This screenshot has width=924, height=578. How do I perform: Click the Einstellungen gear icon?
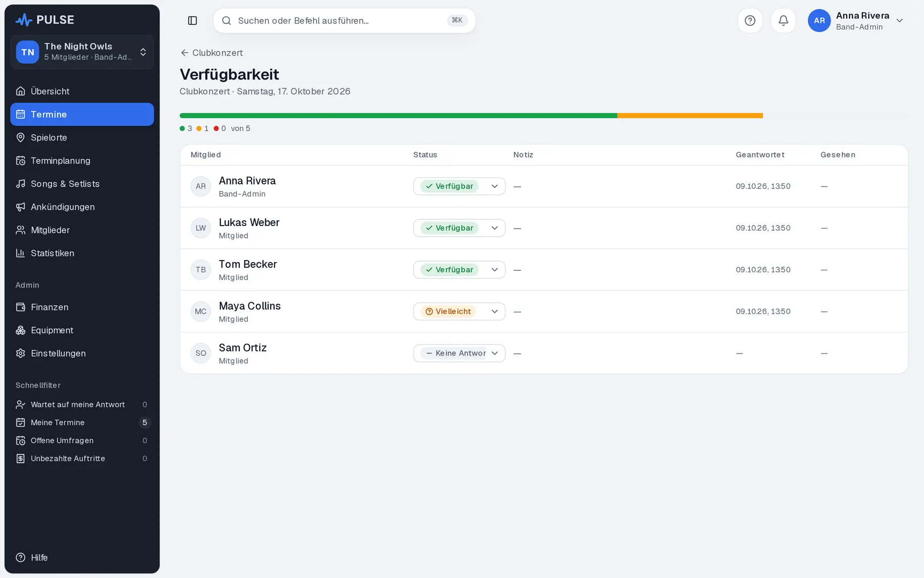tap(21, 353)
